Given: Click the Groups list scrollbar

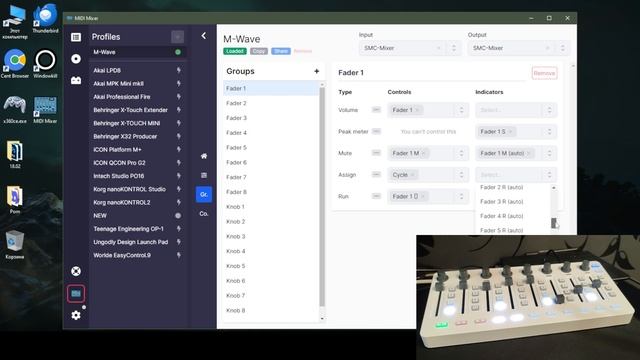Looking at the screenshot, I should coord(322,196).
